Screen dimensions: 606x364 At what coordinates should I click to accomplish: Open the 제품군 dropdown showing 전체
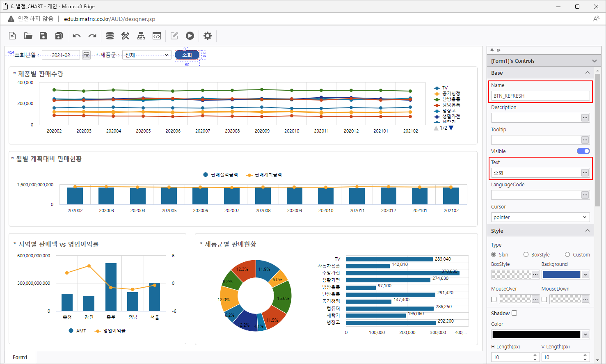146,55
